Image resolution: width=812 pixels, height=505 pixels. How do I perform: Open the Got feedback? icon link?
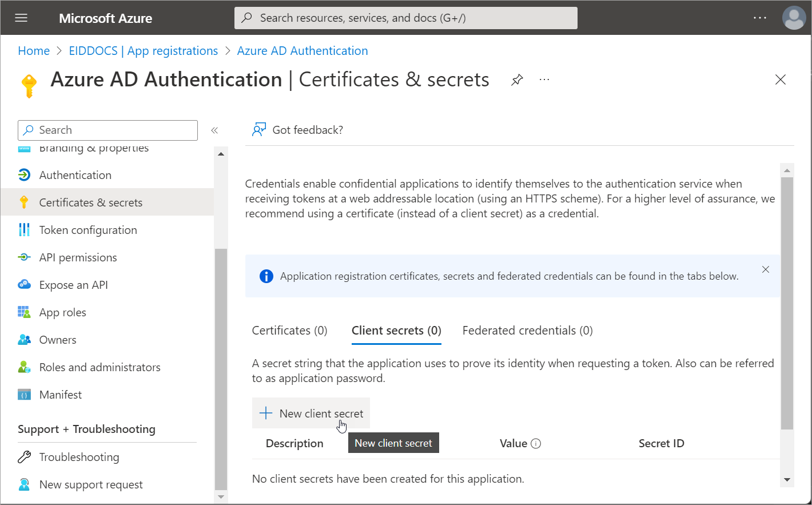coord(259,130)
